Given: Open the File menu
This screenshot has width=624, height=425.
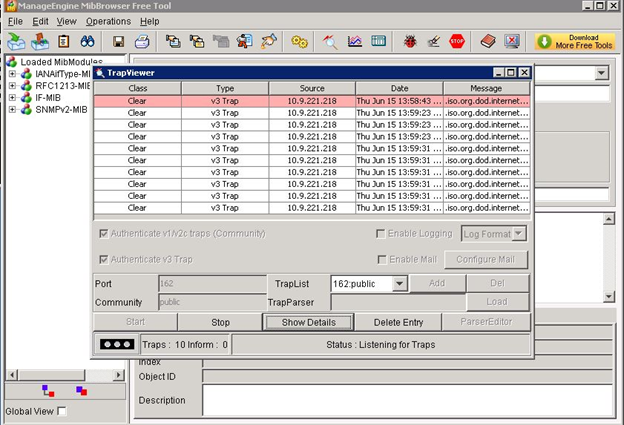Looking at the screenshot, I should coord(15,21).
